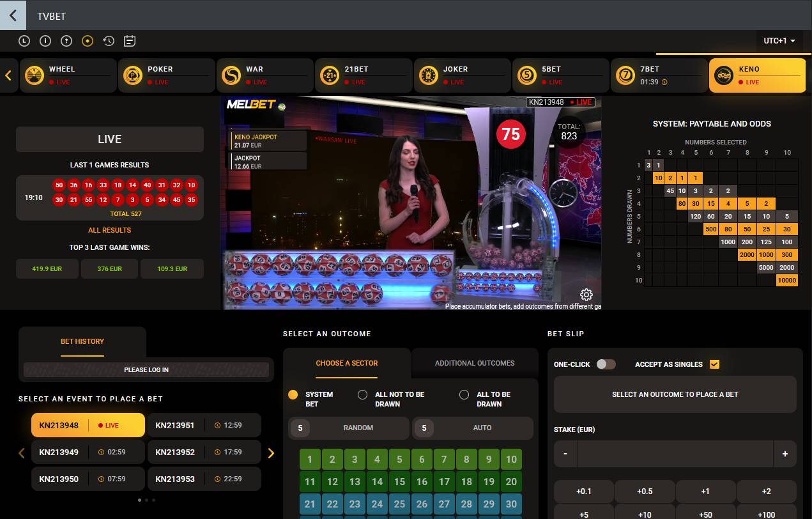Select the yellow diamond circle icon
The image size is (812, 519).
(x=88, y=41)
